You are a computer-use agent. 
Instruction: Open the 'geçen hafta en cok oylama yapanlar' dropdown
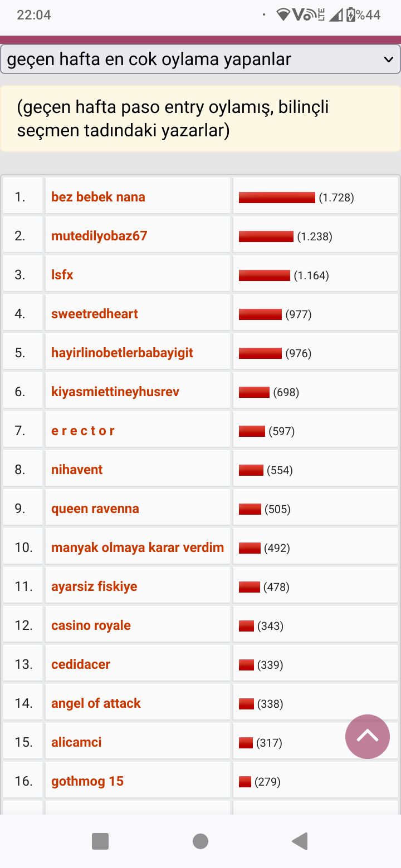pos(200,59)
